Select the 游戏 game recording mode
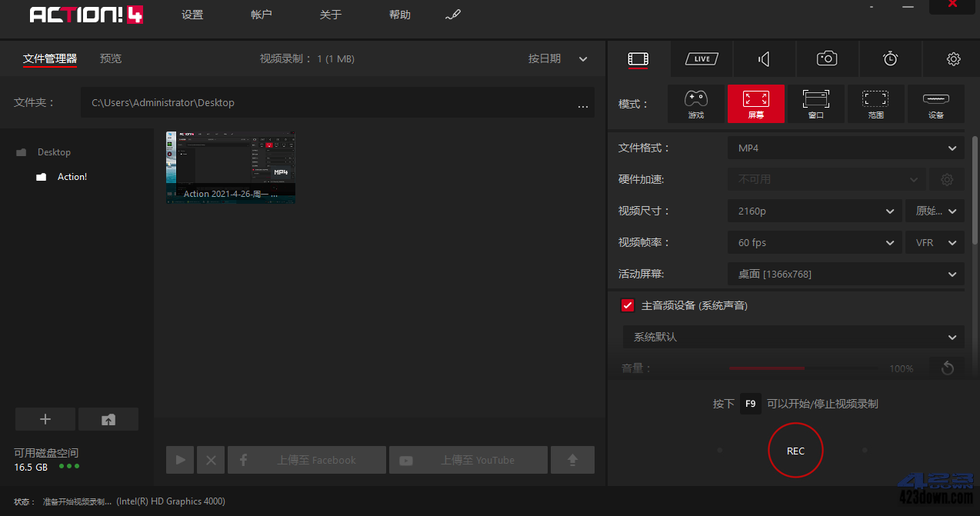The width and height of the screenshot is (980, 516). pos(696,104)
